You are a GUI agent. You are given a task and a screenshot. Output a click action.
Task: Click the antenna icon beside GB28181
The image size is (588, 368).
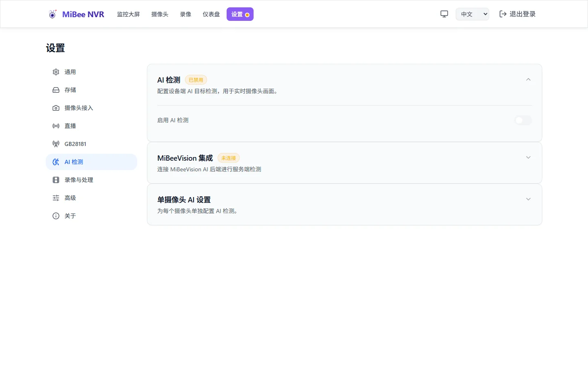coord(56,144)
